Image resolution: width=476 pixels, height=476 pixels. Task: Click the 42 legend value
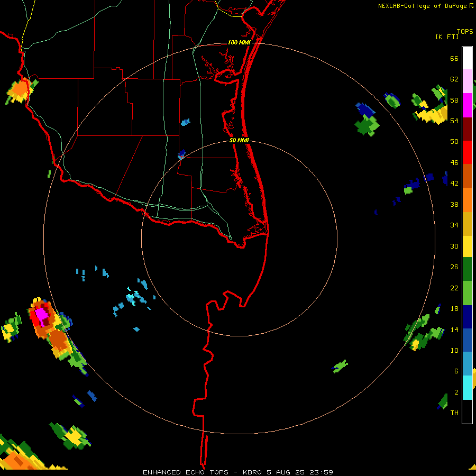point(454,184)
